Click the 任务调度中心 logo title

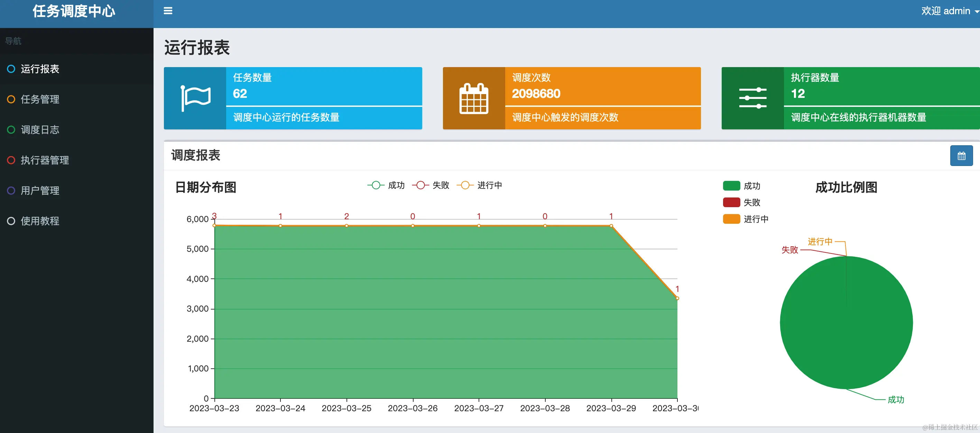(74, 11)
